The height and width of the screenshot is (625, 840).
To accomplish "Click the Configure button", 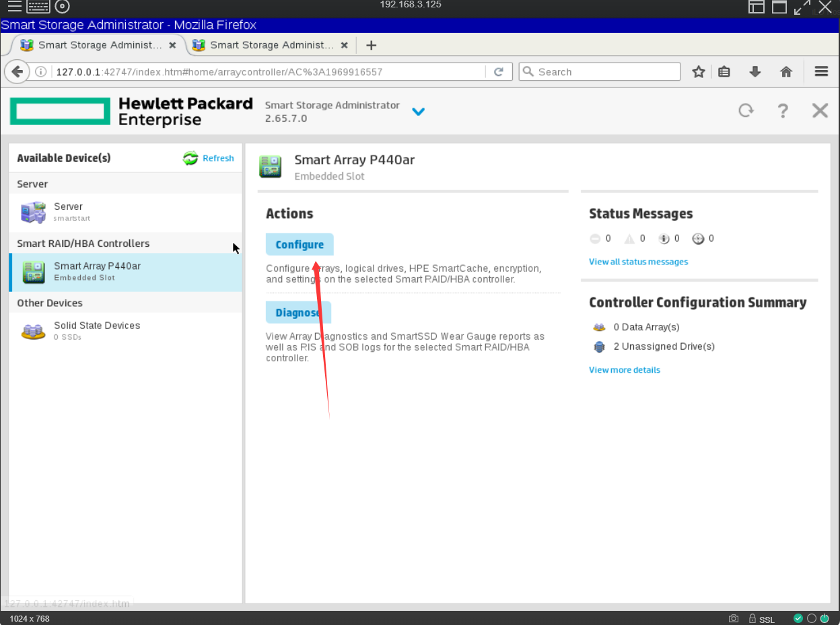I will pyautogui.click(x=300, y=244).
